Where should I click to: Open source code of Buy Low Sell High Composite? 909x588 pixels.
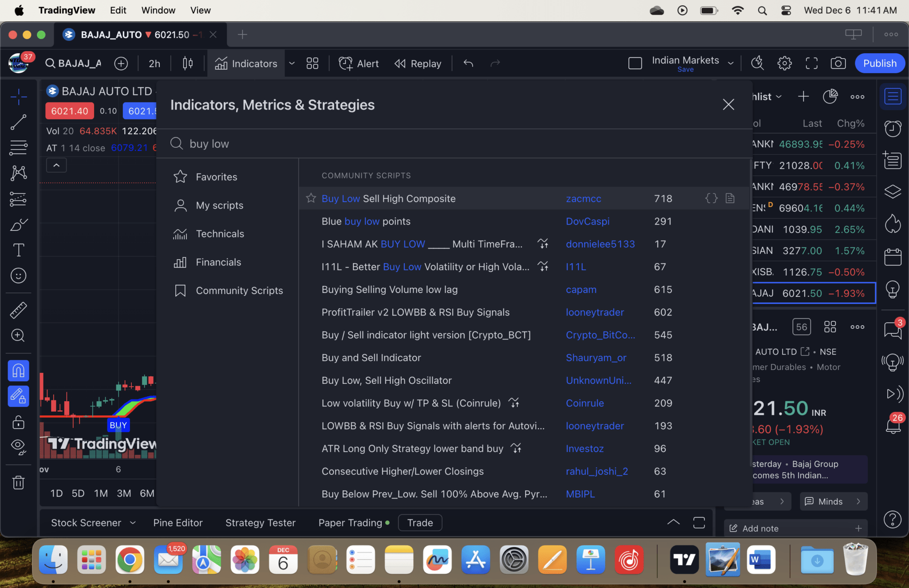point(711,198)
